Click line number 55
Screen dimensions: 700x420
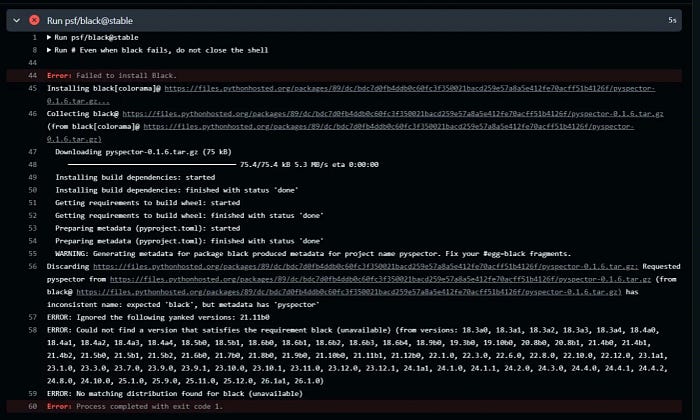(33, 254)
